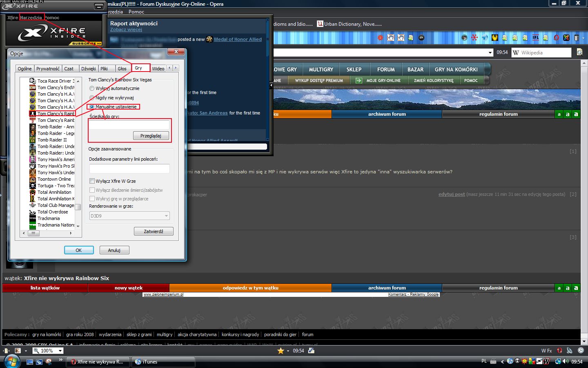Select the Nigdy nie wykrywaj radio button

pos(92,98)
